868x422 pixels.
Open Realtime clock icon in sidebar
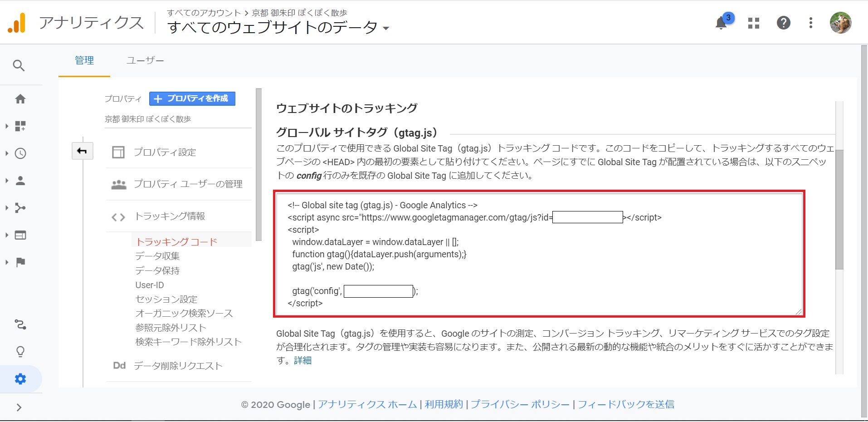(x=20, y=153)
